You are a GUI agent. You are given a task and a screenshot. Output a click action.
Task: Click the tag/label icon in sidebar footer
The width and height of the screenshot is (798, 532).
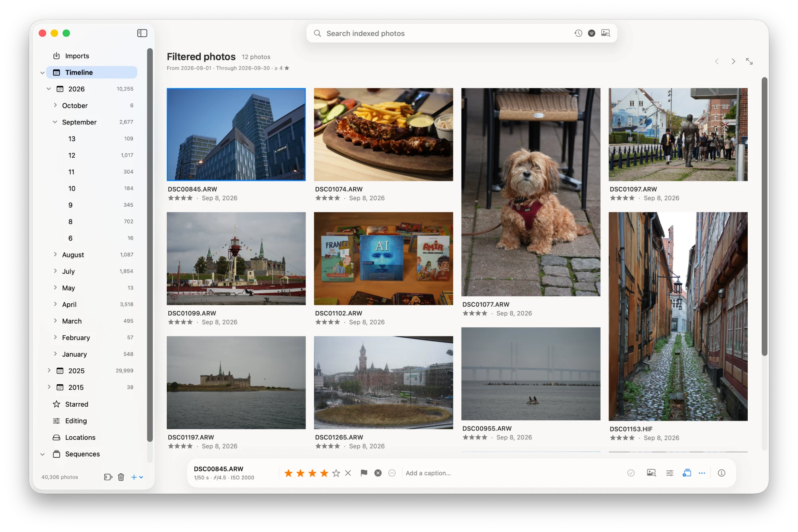108,477
